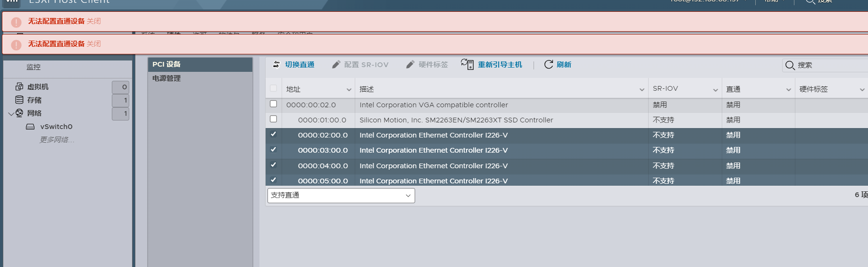Open the 描述 column header dropdown arrow
The image size is (868, 267).
[642, 89]
